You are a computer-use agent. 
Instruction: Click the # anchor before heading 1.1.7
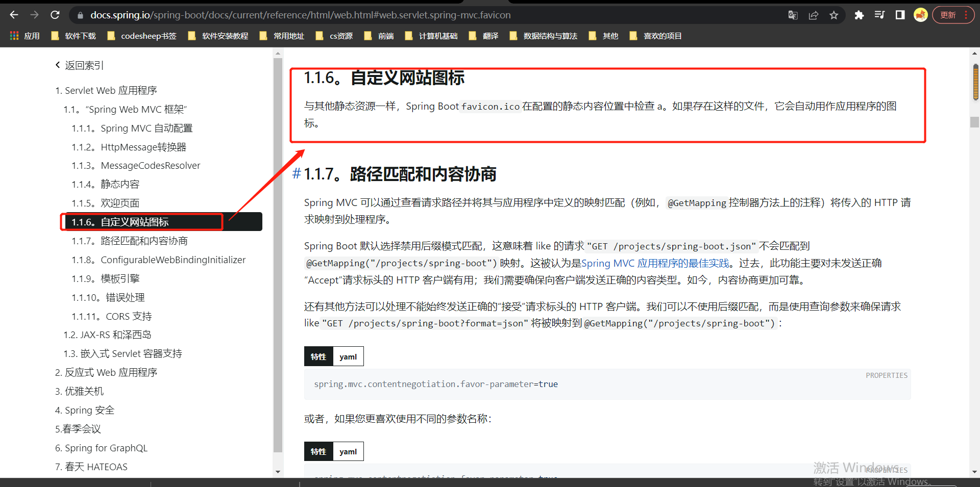tap(297, 174)
